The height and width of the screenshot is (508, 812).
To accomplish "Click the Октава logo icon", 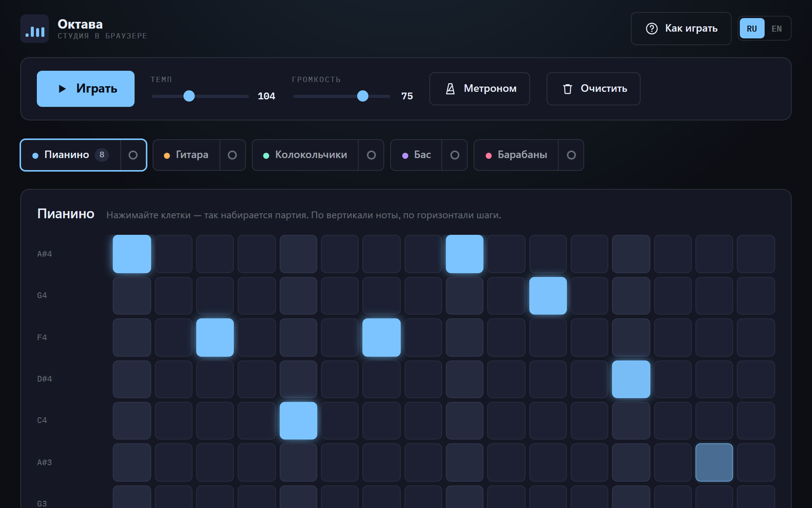I will [35, 29].
